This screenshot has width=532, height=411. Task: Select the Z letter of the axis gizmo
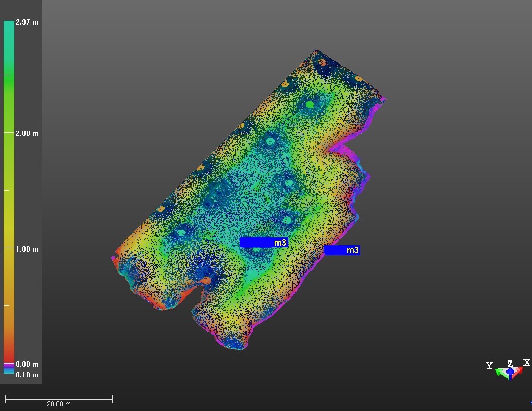coord(510,364)
